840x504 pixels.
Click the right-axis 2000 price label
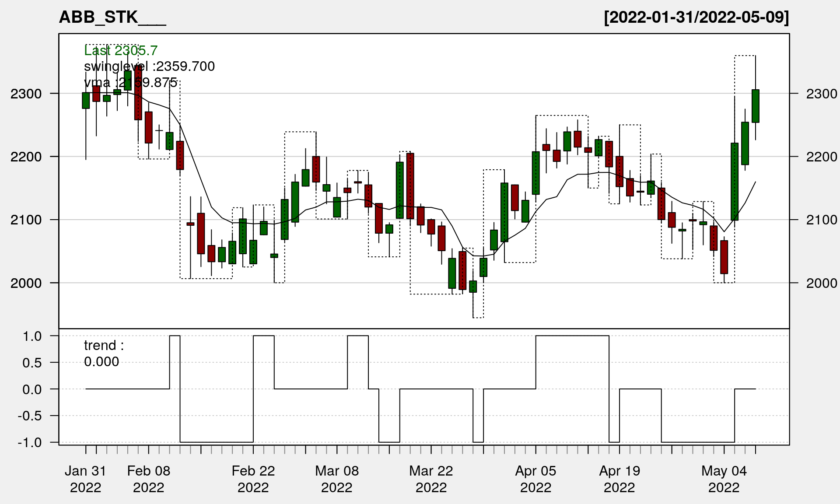click(821, 283)
